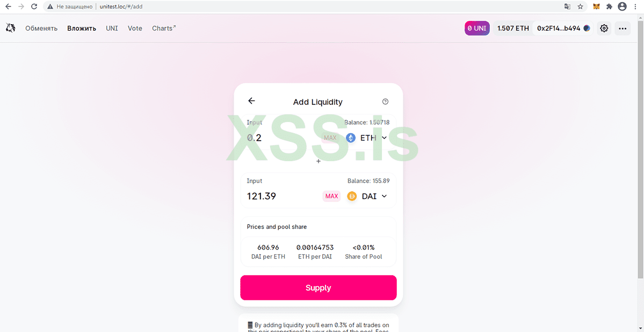
Task: Reload the page
Action: point(34,7)
